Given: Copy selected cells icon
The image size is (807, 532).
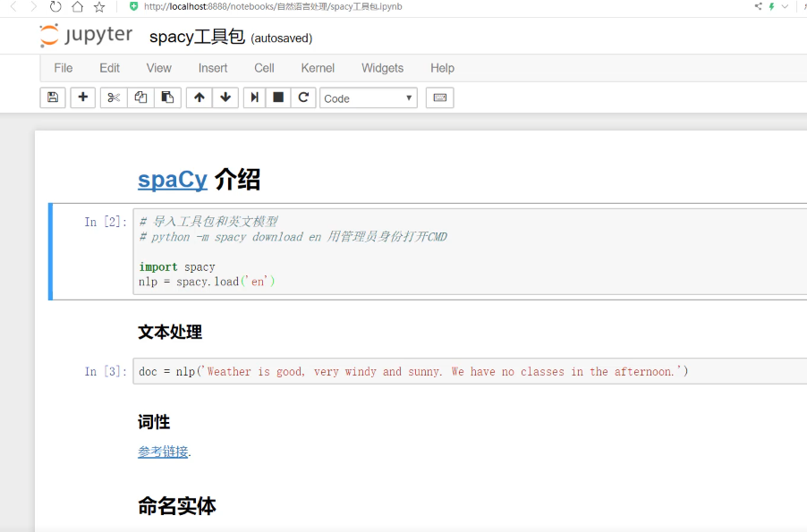Looking at the screenshot, I should click(140, 97).
